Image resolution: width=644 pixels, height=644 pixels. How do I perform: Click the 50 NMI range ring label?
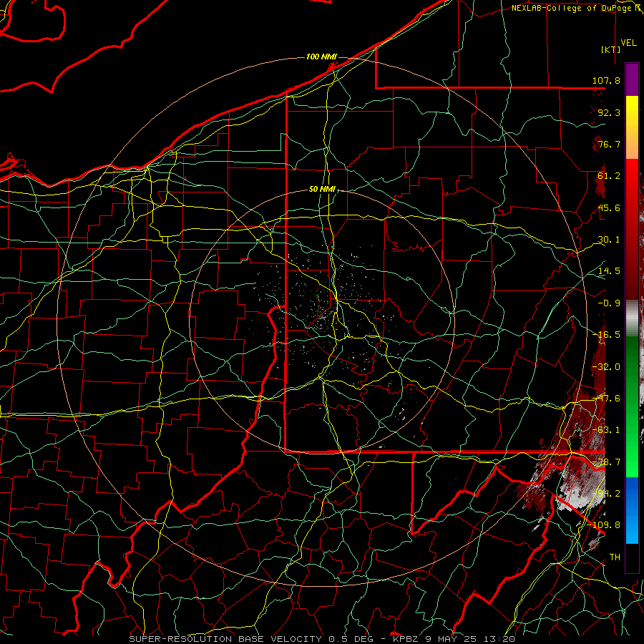coord(322,190)
